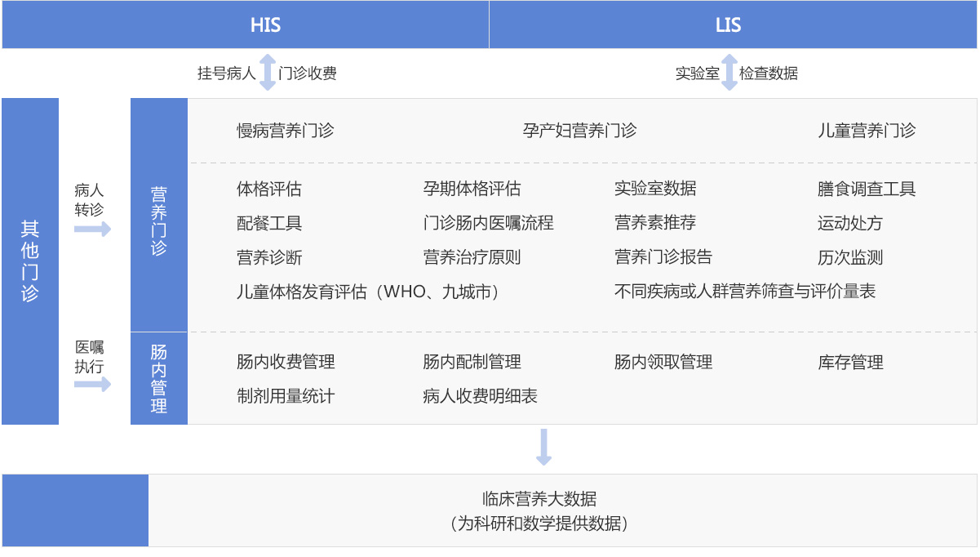Select 体格评估 item
The image size is (980, 557).
pos(269,189)
